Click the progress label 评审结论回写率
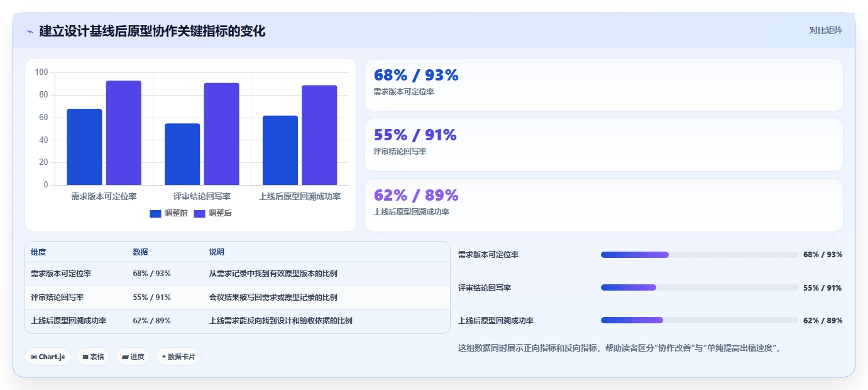868x390 pixels. [x=485, y=287]
